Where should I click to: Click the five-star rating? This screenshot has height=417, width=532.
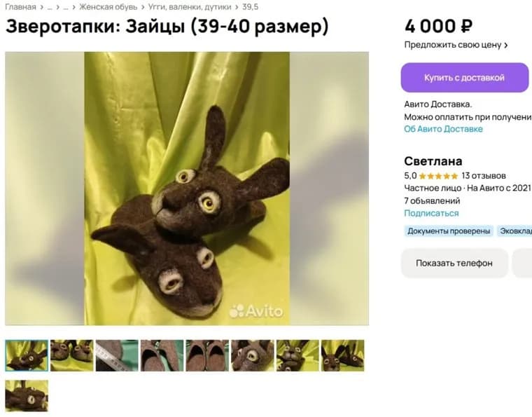click(x=438, y=176)
